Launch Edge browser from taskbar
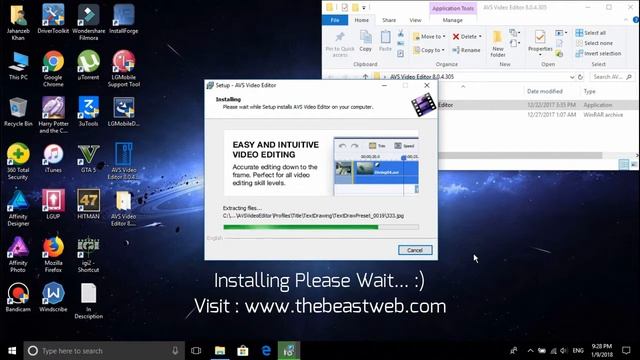Screen dimensions: 640x360 tap(266, 351)
